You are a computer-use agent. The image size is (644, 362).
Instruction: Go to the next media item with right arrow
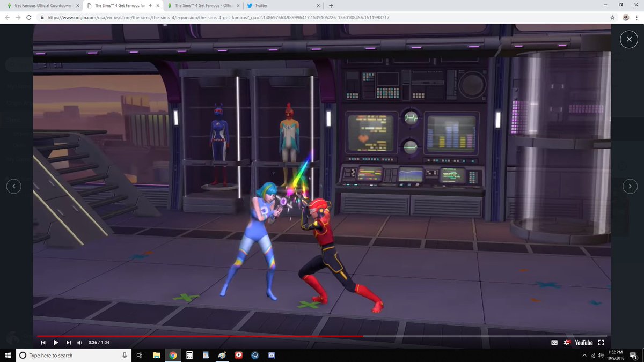point(630,186)
